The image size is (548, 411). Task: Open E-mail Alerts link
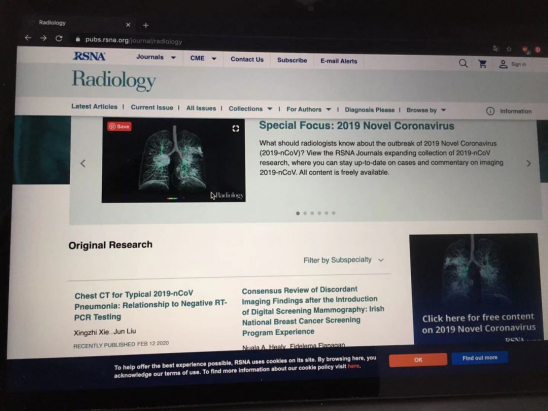coord(339,61)
